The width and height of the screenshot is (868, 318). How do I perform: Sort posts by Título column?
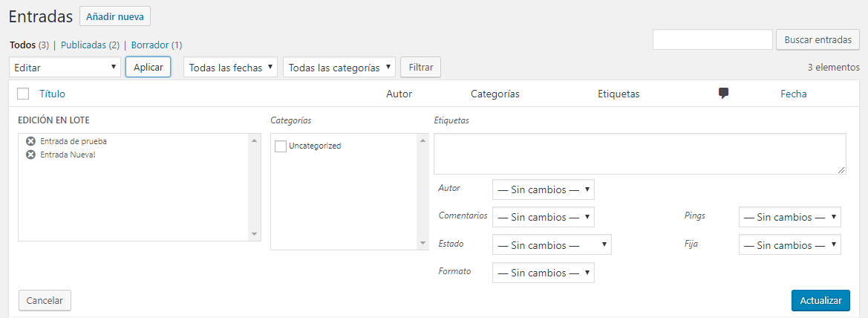(52, 94)
